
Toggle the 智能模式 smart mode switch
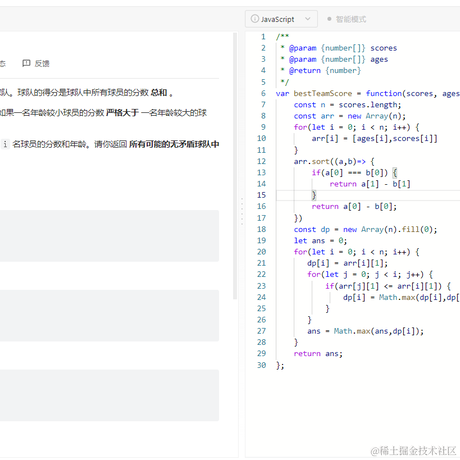[x=347, y=19]
